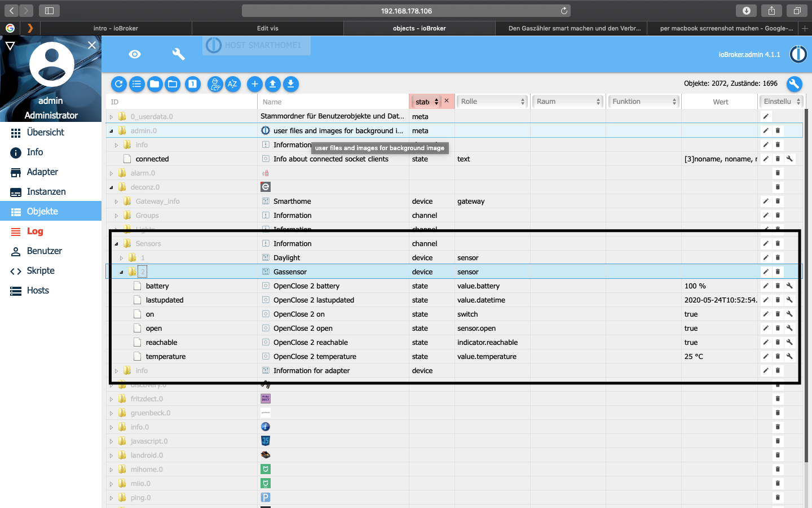Open Safari's share button
This screenshot has width=812, height=508.
coord(771,11)
